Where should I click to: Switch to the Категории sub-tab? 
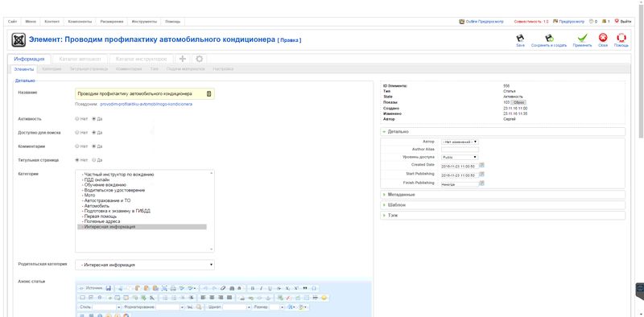(52, 69)
